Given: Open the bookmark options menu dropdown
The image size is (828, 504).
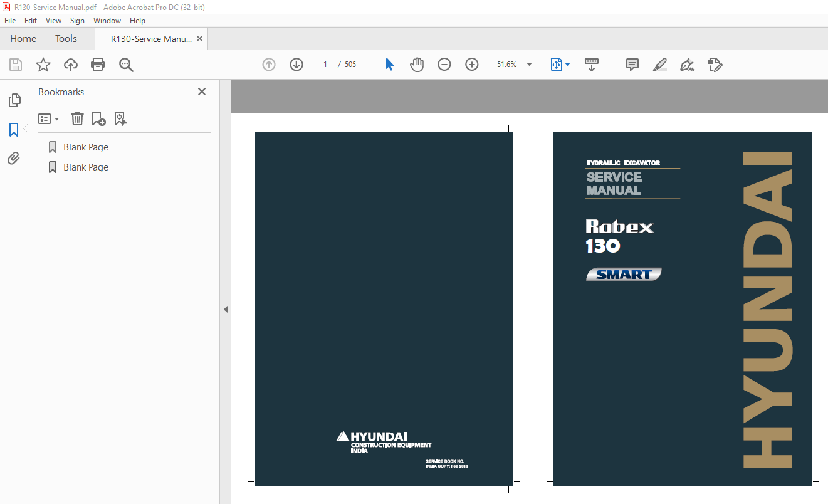Looking at the screenshot, I should 48,118.
